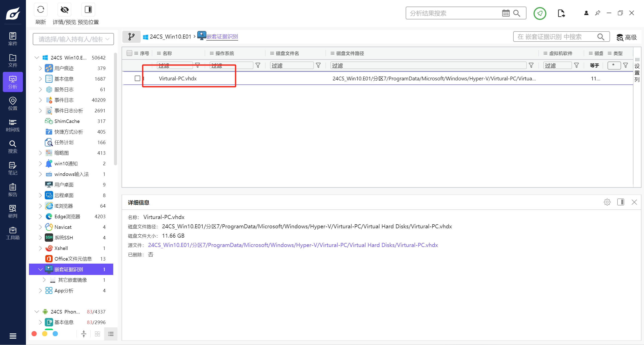The height and width of the screenshot is (345, 644).
Task: Toggle the select-all header checkbox
Action: (129, 53)
